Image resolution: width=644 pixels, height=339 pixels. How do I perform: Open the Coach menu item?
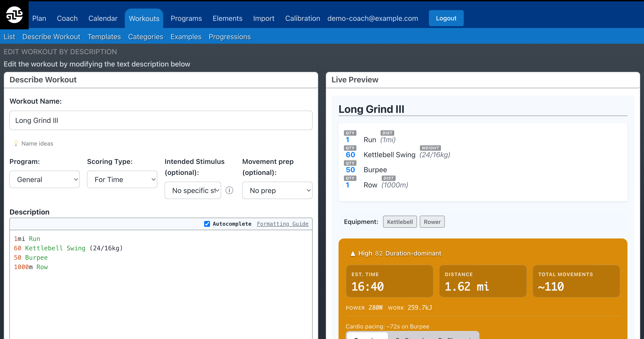click(67, 18)
